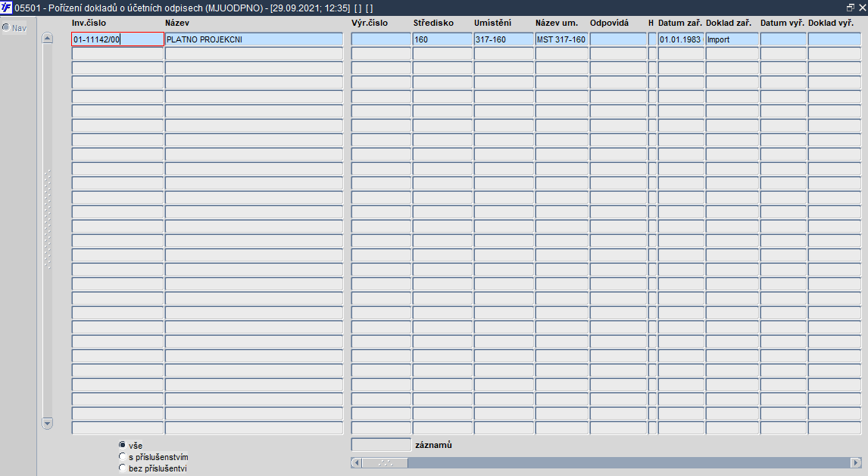The image size is (868, 476).
Task: Click the horizontal scrollbar left arrow
Action: 357,462
